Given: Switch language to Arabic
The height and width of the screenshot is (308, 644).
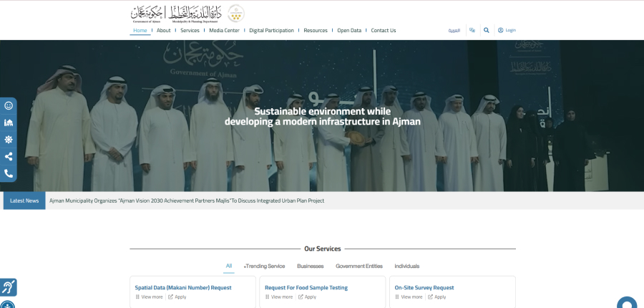Looking at the screenshot, I should click(x=454, y=30).
